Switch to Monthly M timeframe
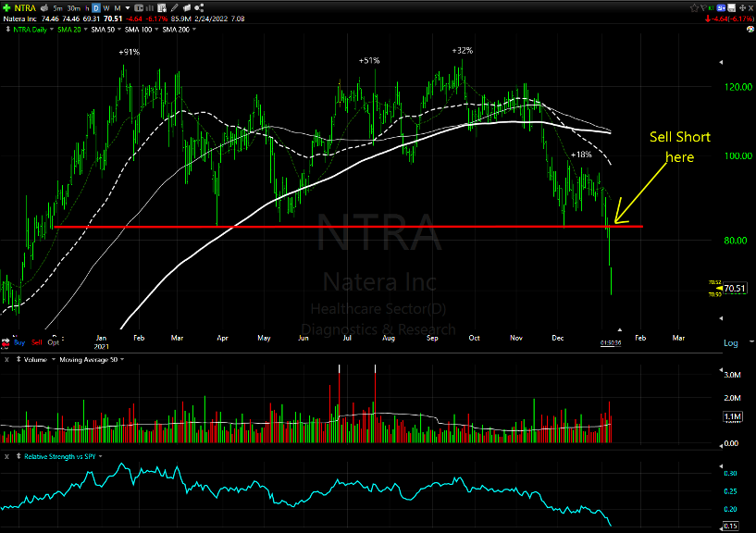Screen dimensions: 756x533 [x=118, y=8]
